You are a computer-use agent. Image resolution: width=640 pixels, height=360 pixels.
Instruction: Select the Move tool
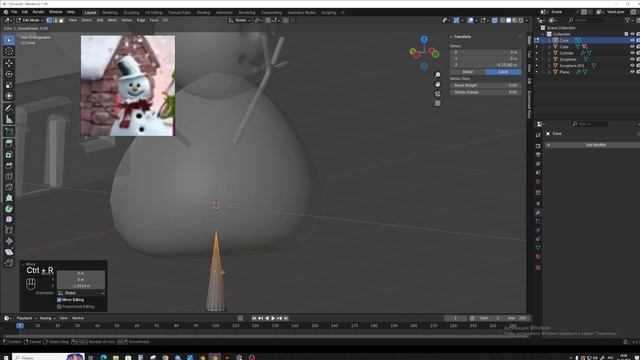[x=9, y=63]
